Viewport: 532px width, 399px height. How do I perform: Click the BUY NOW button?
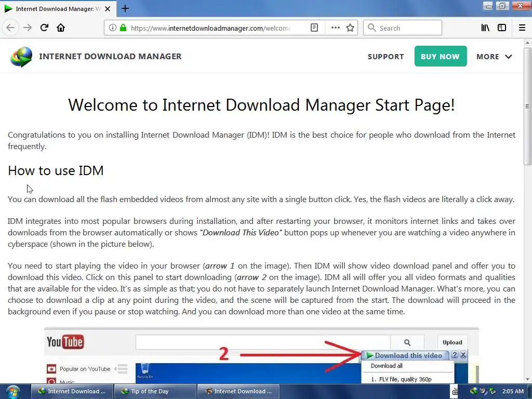(441, 56)
